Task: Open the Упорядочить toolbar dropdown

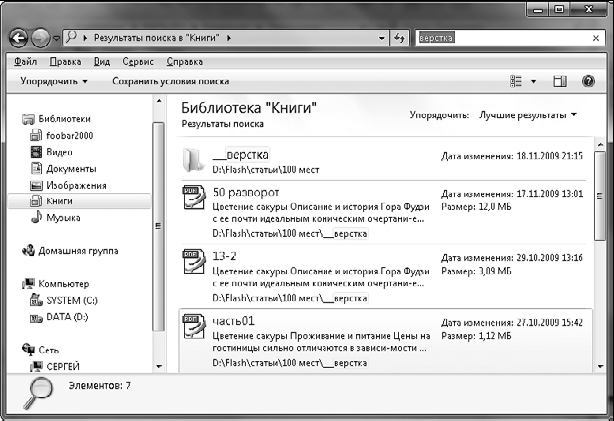Action: 54,81
